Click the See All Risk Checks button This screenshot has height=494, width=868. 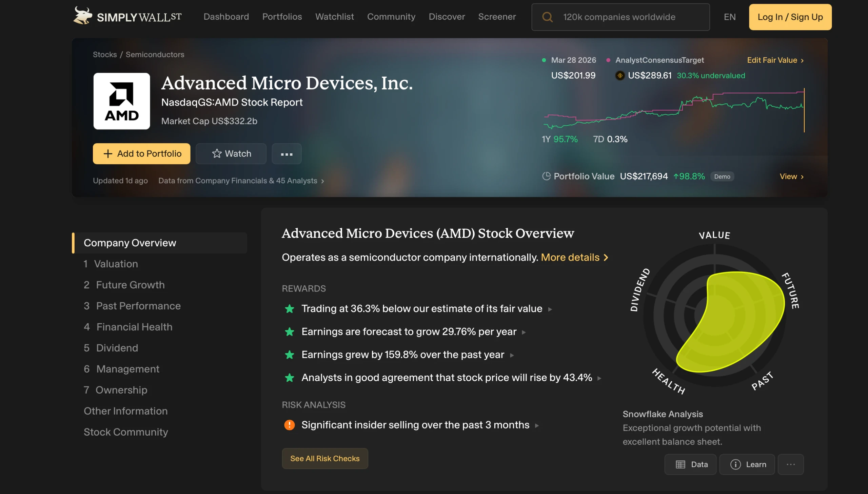[324, 458]
